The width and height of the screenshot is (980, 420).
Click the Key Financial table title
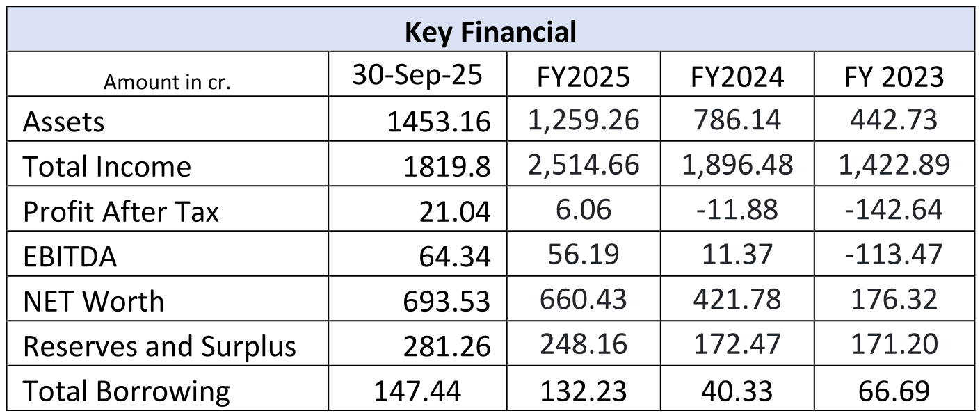[490, 32]
